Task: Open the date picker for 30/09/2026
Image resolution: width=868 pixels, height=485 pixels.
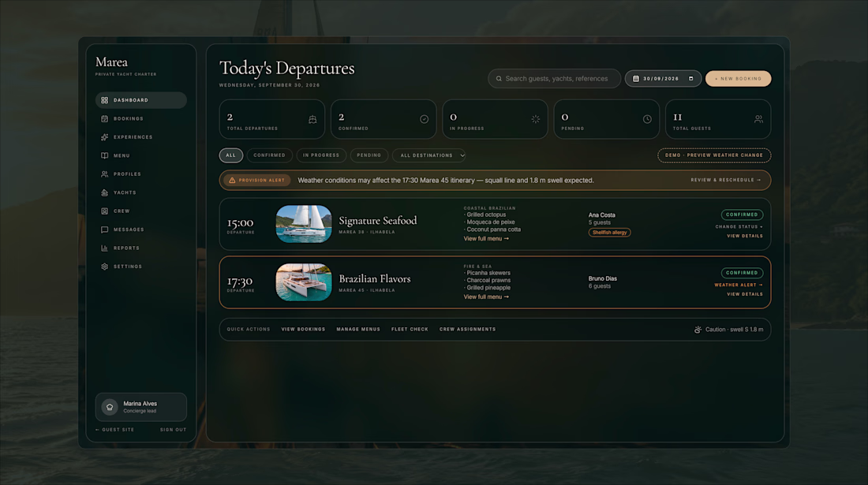Action: click(x=691, y=79)
